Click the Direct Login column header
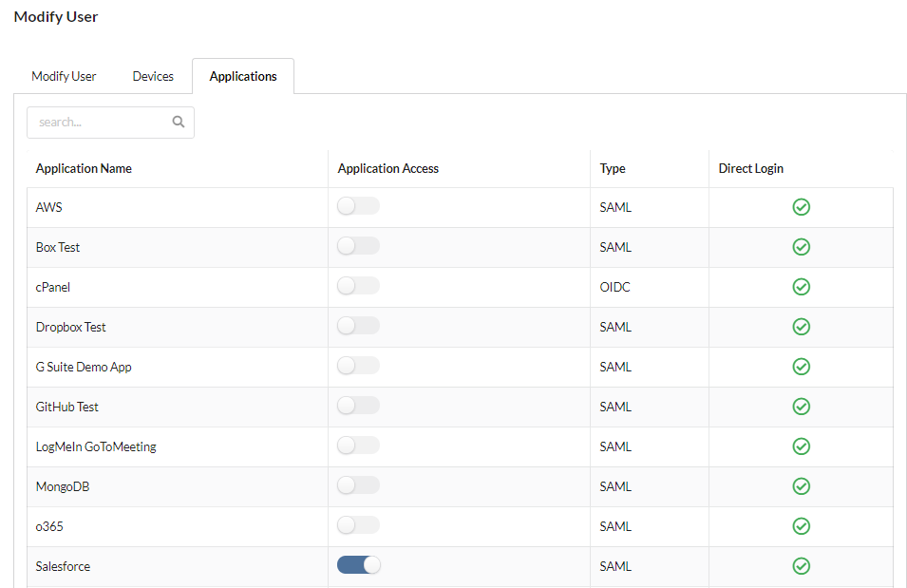 click(x=751, y=168)
